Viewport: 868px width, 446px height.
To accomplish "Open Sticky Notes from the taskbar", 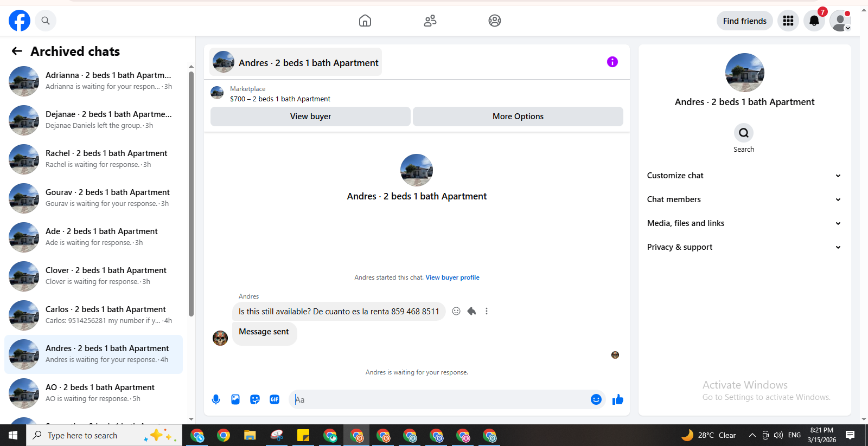I will [x=303, y=435].
